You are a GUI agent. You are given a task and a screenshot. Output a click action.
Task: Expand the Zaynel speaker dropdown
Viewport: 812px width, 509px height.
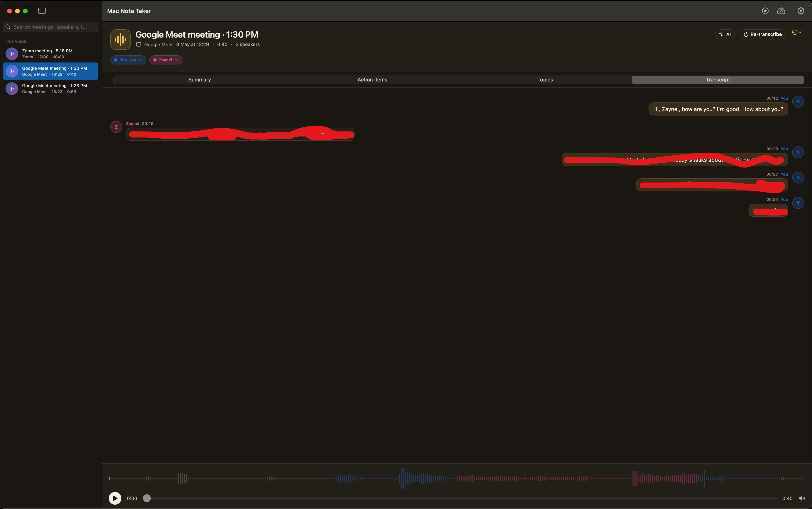point(166,60)
